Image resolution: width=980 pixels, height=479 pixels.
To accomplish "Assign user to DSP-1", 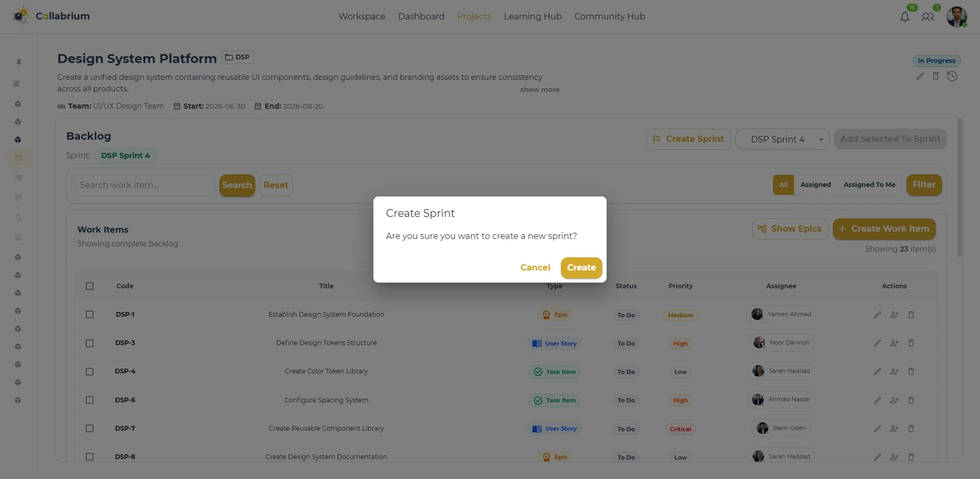I will click(x=894, y=315).
